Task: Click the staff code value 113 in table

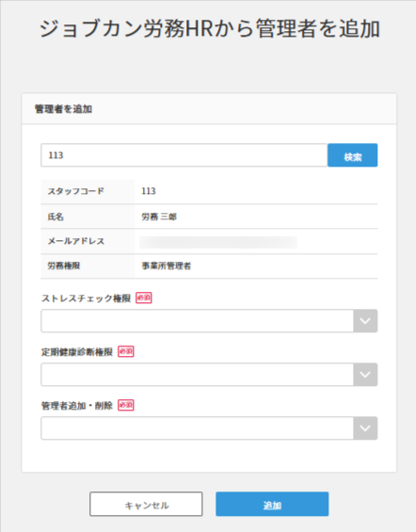Action: (x=149, y=191)
